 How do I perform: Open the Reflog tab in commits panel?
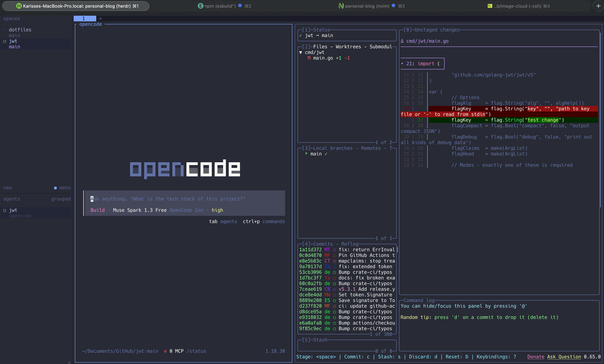click(x=350, y=244)
